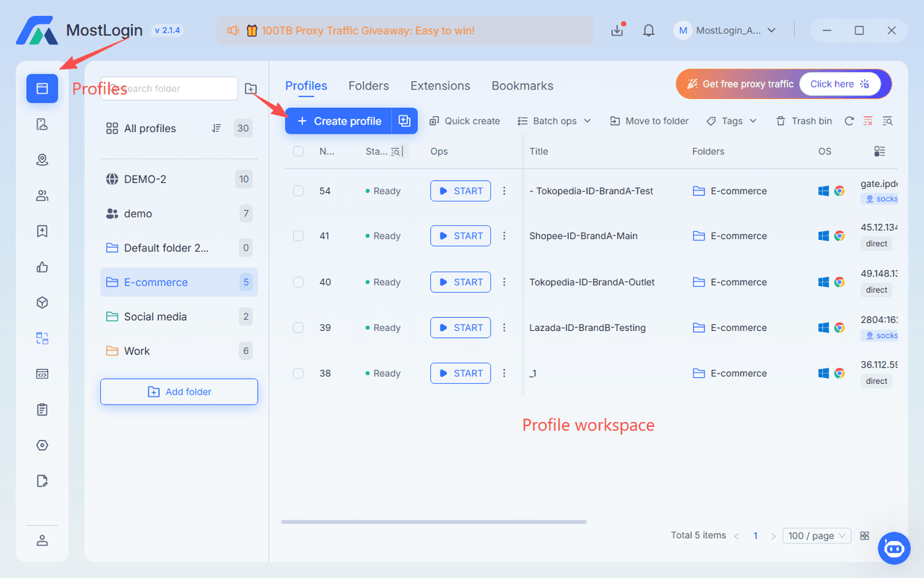This screenshot has width=924, height=578.
Task: Click the code window sidebar icon
Action: (42, 374)
